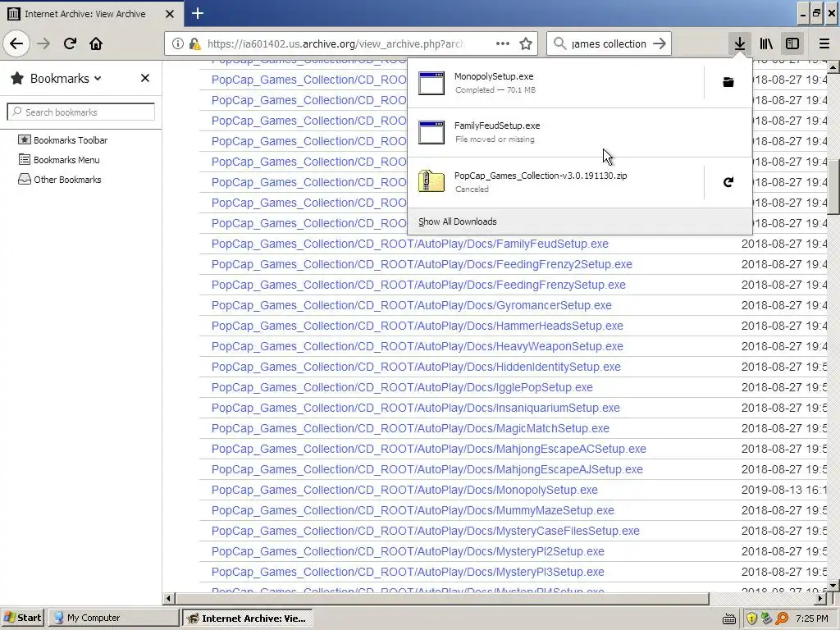Bookmark this page with the star
840x630 pixels.
[x=526, y=44]
